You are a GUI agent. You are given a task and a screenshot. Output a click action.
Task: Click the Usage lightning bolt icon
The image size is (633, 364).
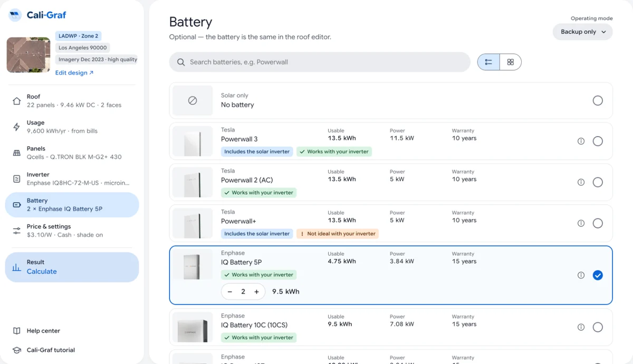pos(16,127)
